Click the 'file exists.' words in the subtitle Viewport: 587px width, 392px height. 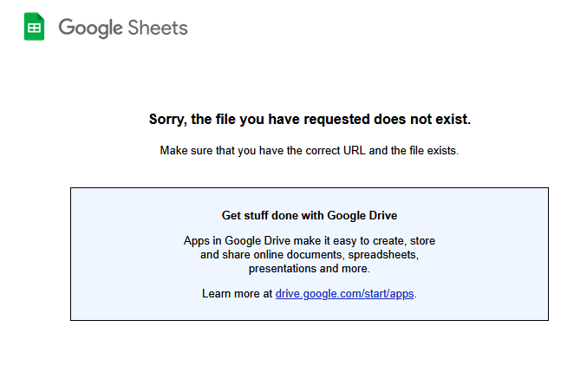pos(434,151)
